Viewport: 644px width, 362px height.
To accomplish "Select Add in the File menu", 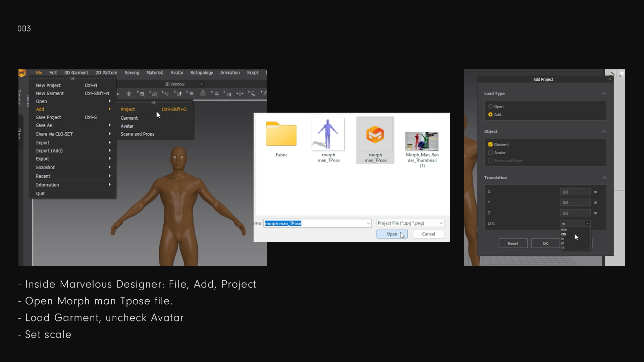I will pos(72,109).
